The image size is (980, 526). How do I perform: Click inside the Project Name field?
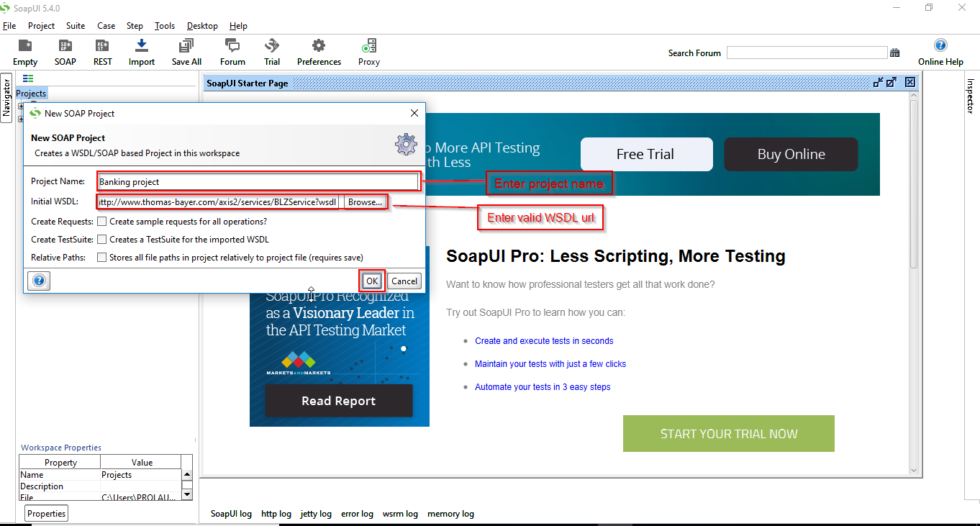click(258, 181)
